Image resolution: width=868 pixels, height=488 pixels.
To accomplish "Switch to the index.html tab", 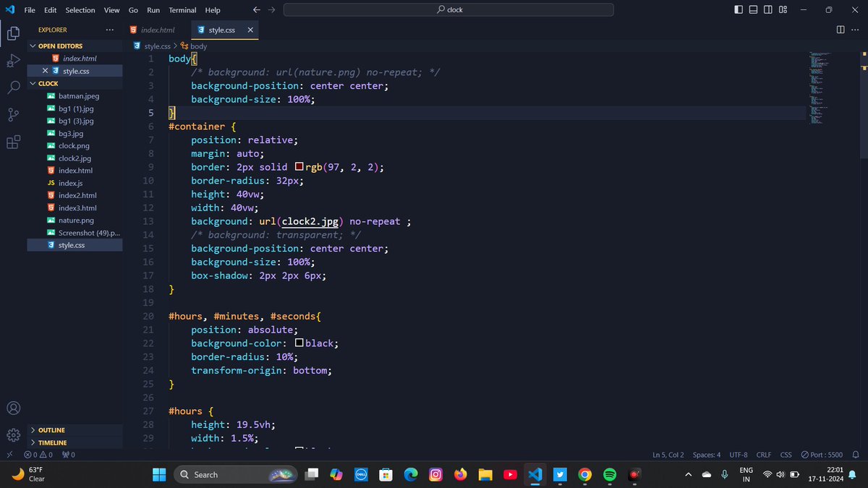I will coord(153,30).
